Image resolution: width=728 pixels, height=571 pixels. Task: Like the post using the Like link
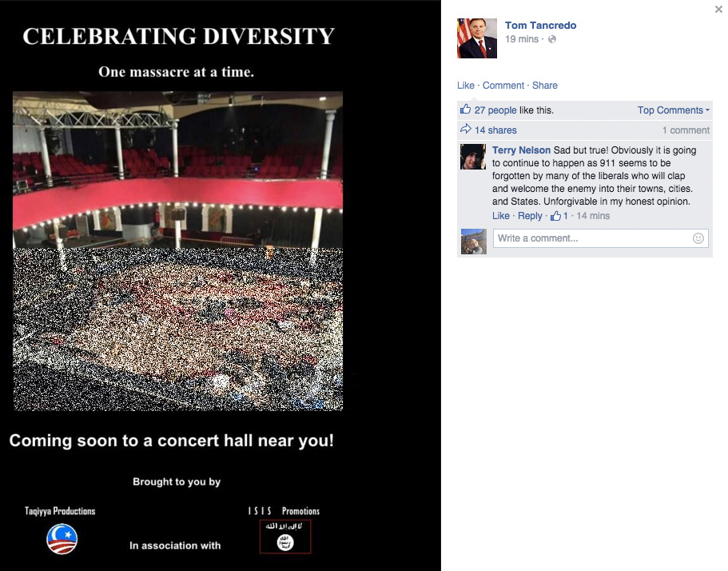(x=465, y=86)
